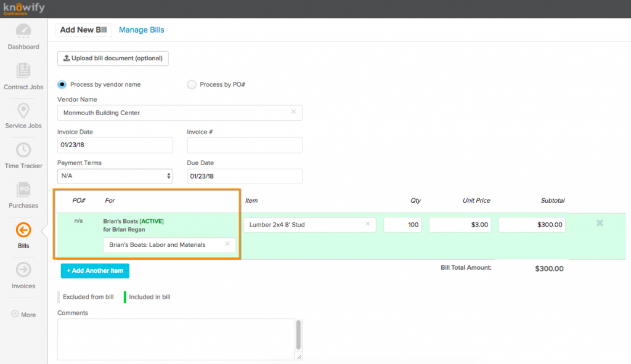
Task: Expand the More section in sidebar
Action: click(23, 315)
